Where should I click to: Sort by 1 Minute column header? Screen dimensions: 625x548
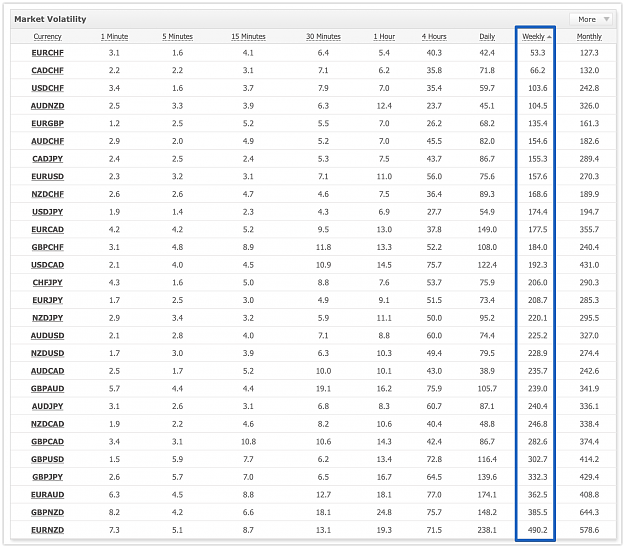click(114, 37)
